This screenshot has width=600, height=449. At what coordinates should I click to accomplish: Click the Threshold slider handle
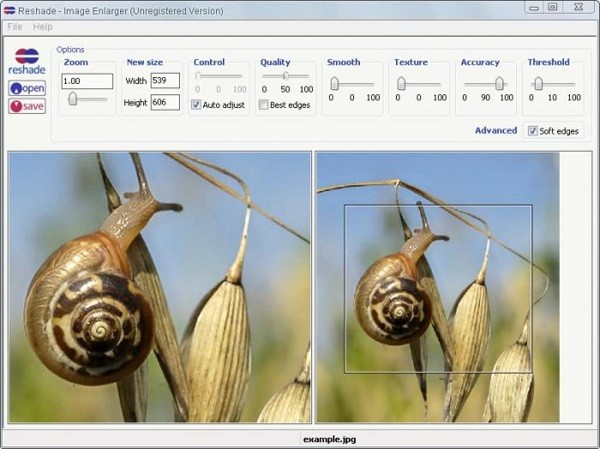[538, 84]
